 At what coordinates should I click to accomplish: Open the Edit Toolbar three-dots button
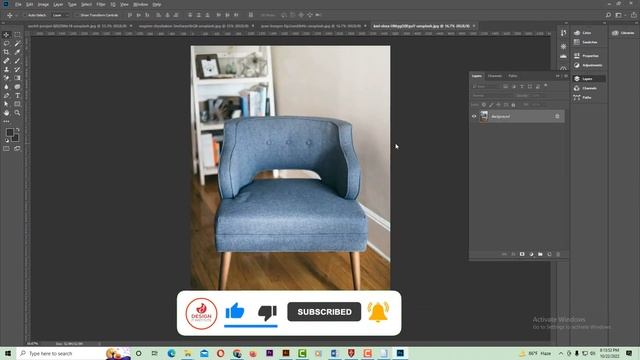tap(6, 121)
